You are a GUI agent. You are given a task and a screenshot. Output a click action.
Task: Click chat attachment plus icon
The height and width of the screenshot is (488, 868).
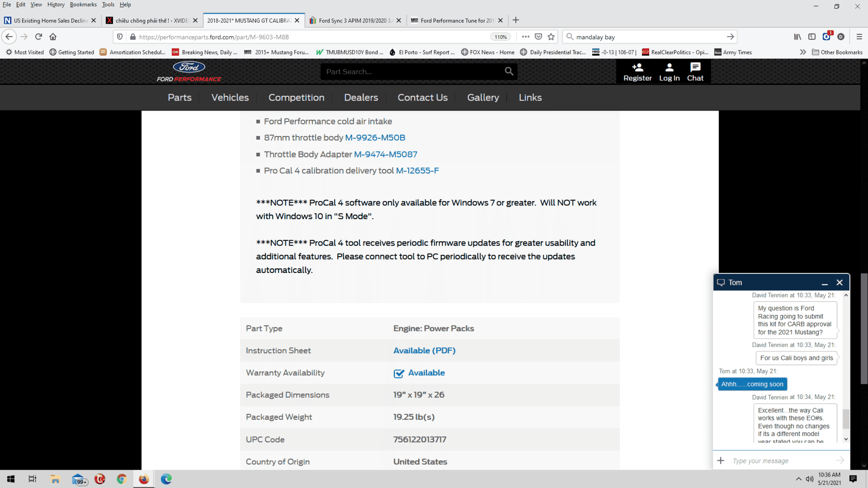[x=720, y=461]
